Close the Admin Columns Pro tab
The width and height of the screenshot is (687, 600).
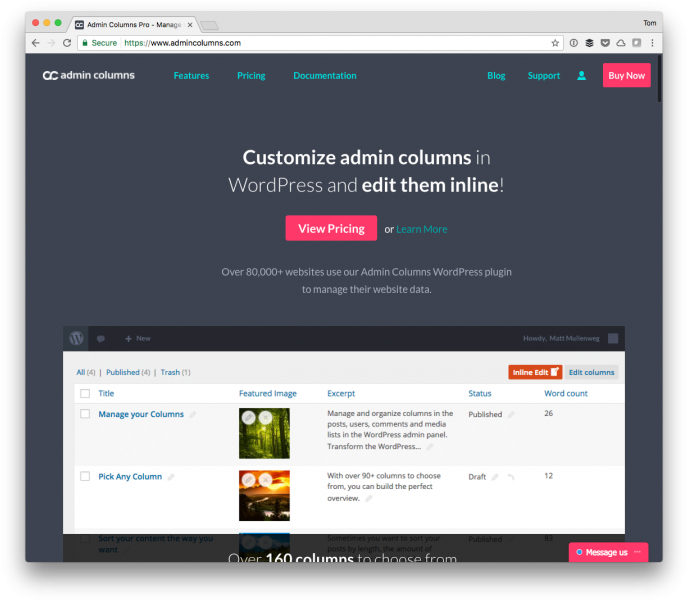pyautogui.click(x=190, y=25)
